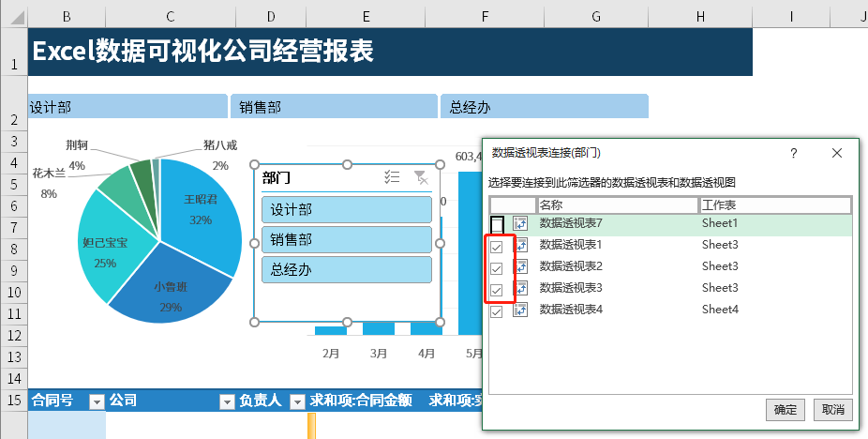Viewport: 868px width, 439px height.
Task: Open the 负责人 column filter dropdown
Action: (x=297, y=401)
